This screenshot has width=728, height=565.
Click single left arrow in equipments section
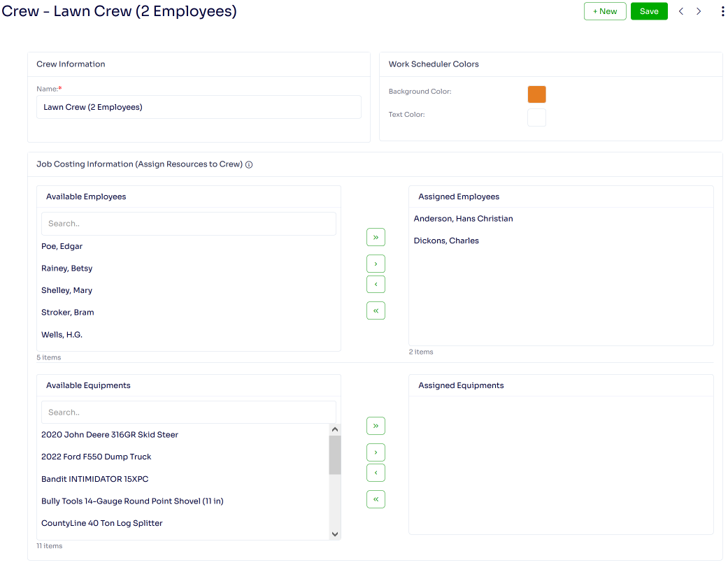tap(376, 473)
